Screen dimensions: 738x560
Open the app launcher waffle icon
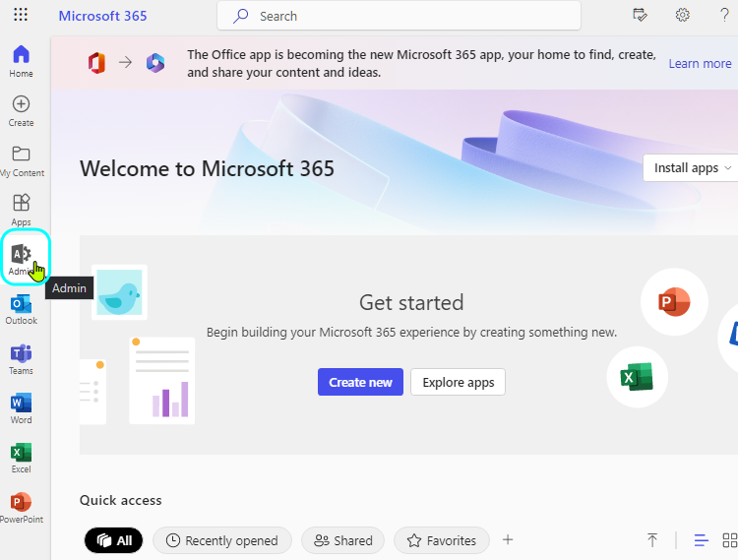pyautogui.click(x=21, y=15)
